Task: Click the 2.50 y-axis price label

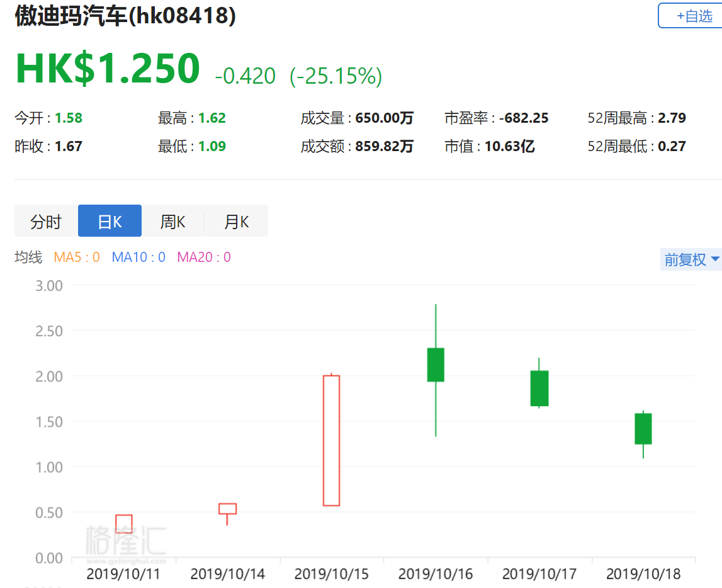Action: pos(49,331)
